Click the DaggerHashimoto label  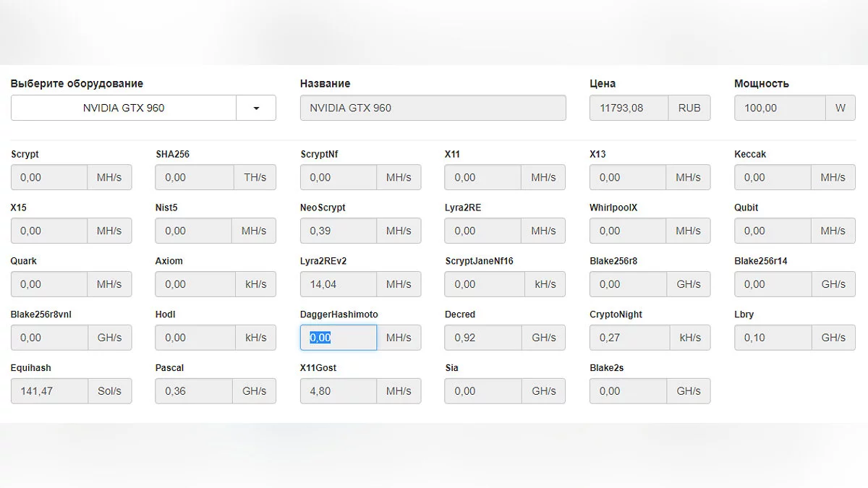tap(339, 314)
